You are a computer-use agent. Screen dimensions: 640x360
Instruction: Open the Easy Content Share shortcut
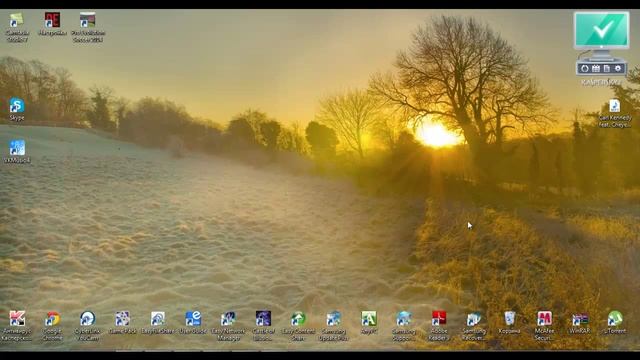pyautogui.click(x=298, y=325)
